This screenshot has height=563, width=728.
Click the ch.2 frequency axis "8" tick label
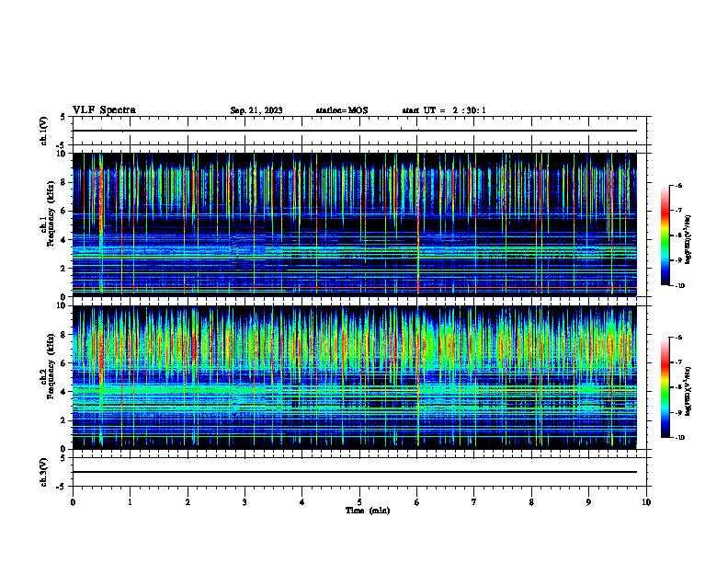pos(64,335)
